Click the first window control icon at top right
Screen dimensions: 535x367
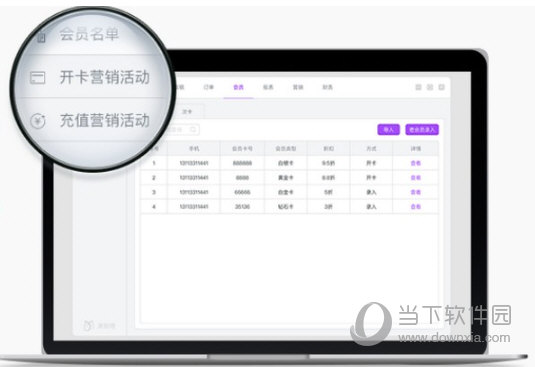click(418, 87)
